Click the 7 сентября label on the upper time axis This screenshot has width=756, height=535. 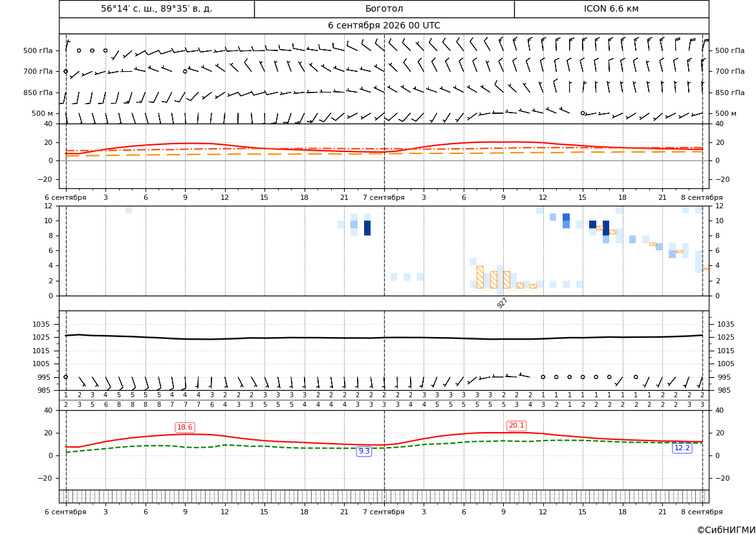point(383,197)
